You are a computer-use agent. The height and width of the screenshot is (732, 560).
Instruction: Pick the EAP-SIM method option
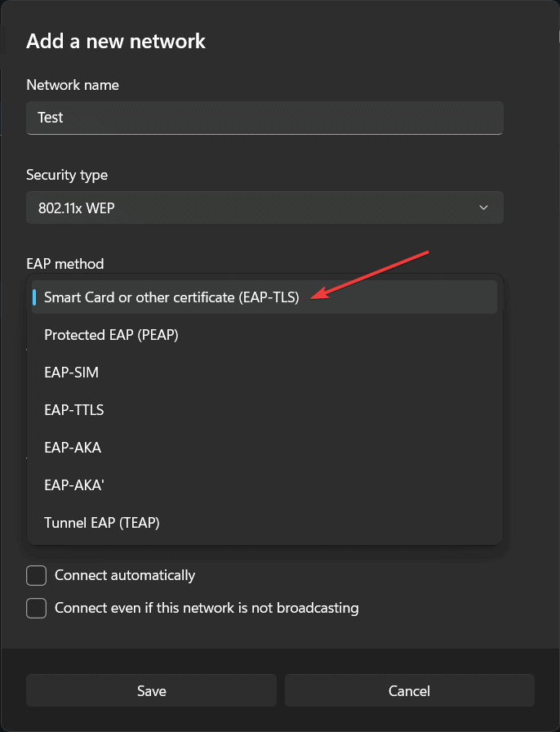click(264, 372)
